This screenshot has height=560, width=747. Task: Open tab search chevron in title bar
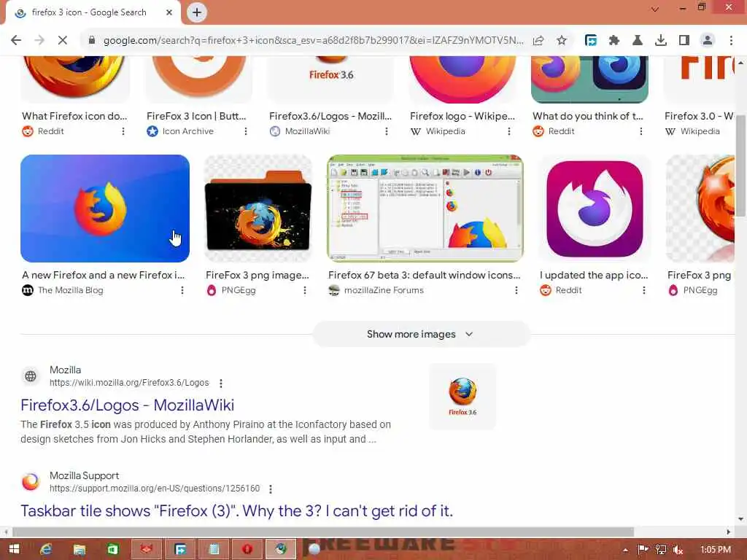tap(655, 9)
